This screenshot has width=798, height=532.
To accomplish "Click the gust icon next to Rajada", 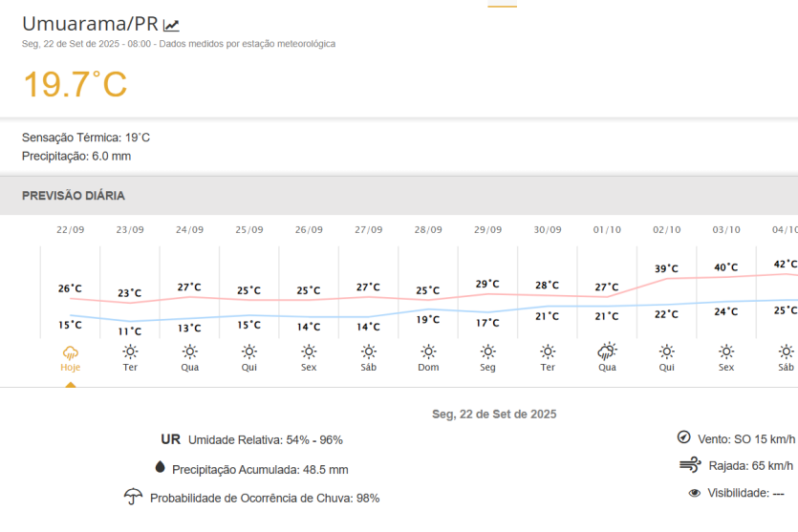I will pos(690,465).
